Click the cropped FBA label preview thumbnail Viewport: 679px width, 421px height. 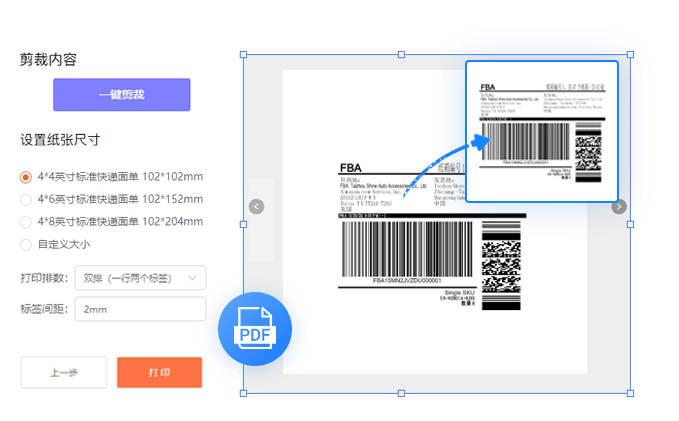point(542,132)
